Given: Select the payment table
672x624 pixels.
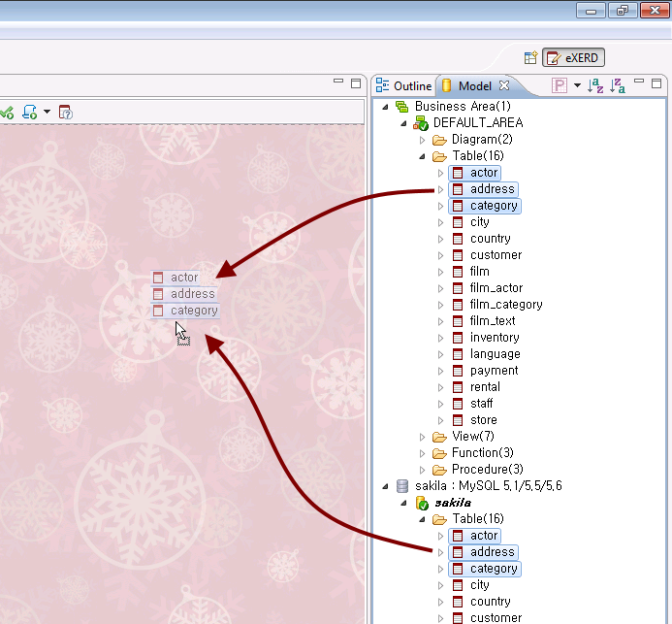Looking at the screenshot, I should point(485,371).
